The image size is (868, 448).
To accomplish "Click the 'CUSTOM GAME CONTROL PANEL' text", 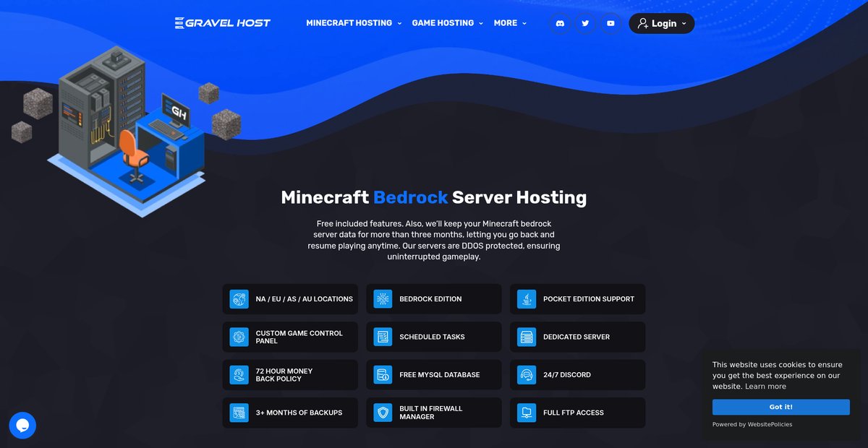I will click(x=299, y=337).
